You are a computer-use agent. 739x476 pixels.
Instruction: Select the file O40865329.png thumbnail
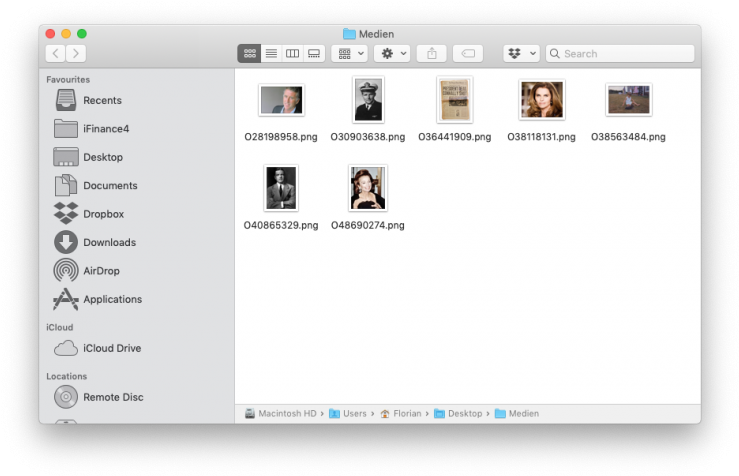point(281,188)
